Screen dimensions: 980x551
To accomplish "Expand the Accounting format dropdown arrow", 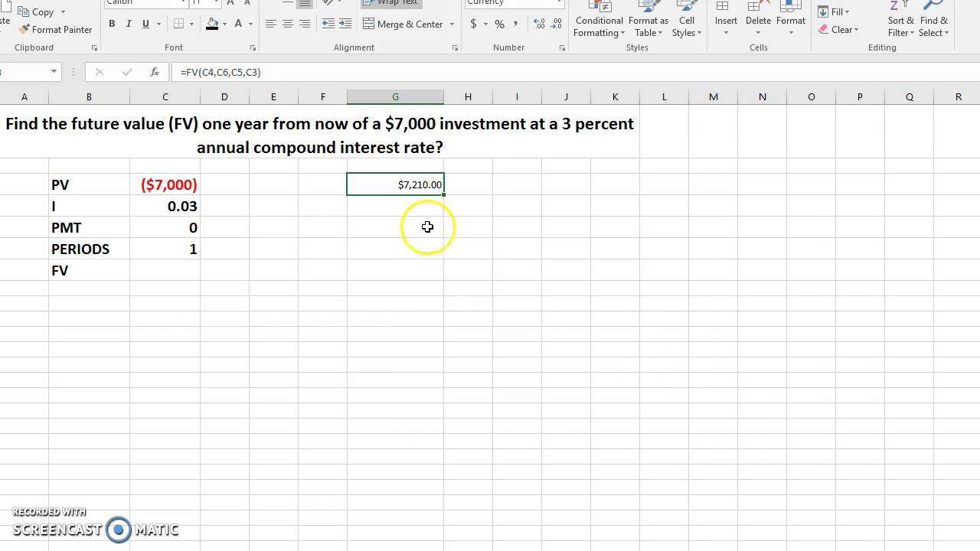I will point(485,24).
